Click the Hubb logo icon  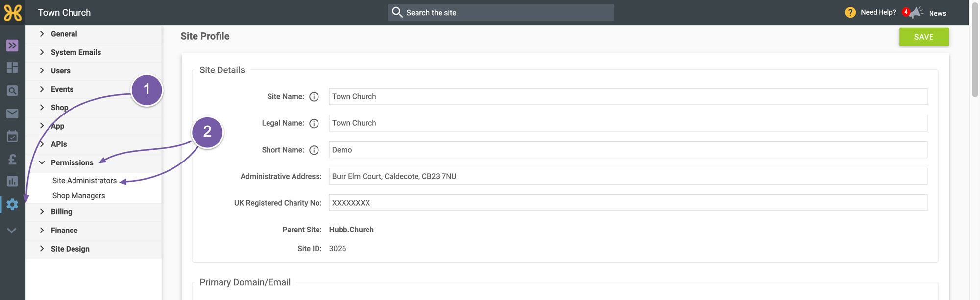pyautogui.click(x=13, y=13)
